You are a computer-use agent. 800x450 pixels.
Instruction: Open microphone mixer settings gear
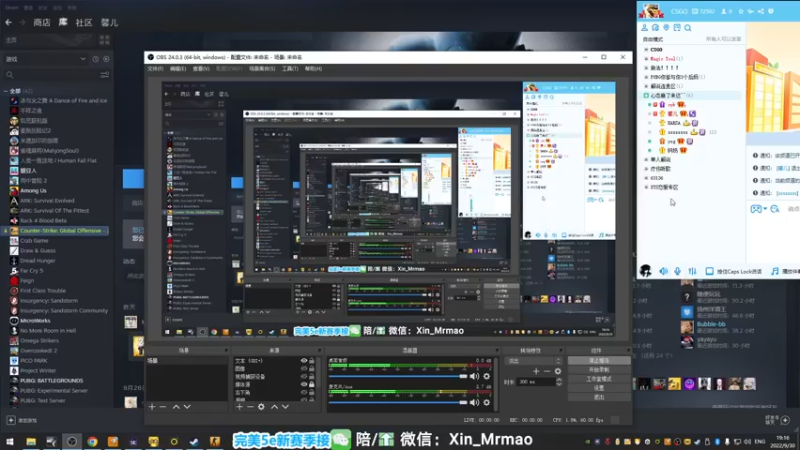point(487,403)
